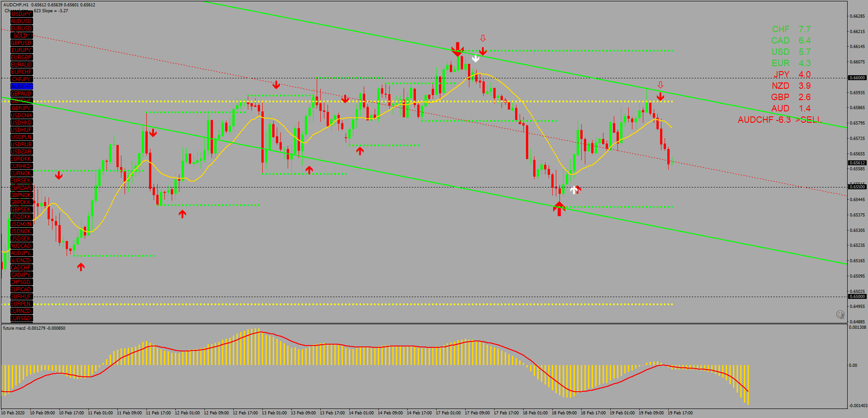Open the GOLD symbol button

point(22,36)
